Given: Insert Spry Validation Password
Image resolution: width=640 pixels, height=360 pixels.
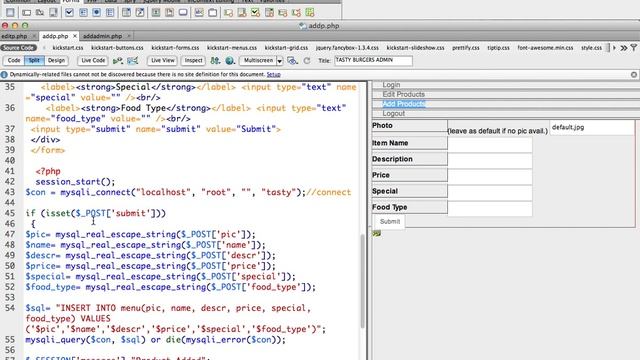Looking at the screenshot, I should [x=282, y=13].
